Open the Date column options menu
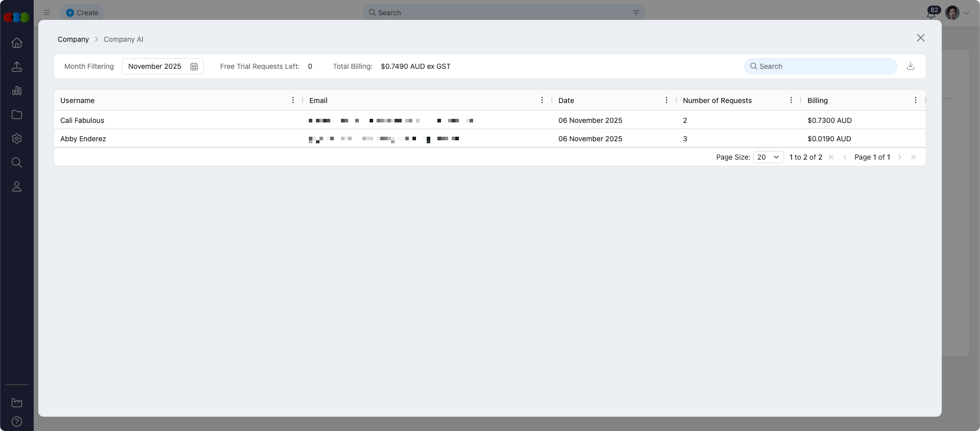Screen dimensions: 980x431 click(666, 100)
